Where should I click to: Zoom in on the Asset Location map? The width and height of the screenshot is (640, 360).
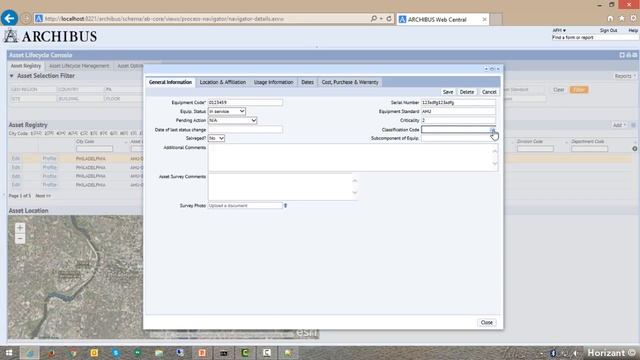click(x=20, y=228)
